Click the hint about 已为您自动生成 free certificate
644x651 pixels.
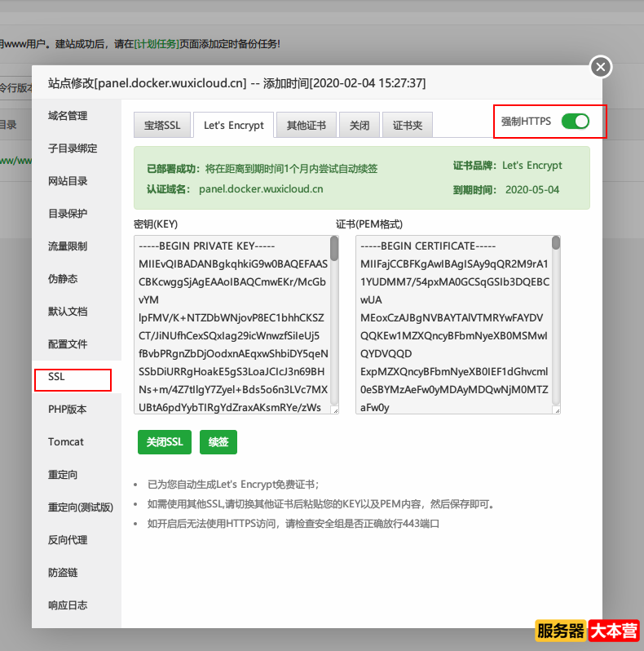click(233, 485)
